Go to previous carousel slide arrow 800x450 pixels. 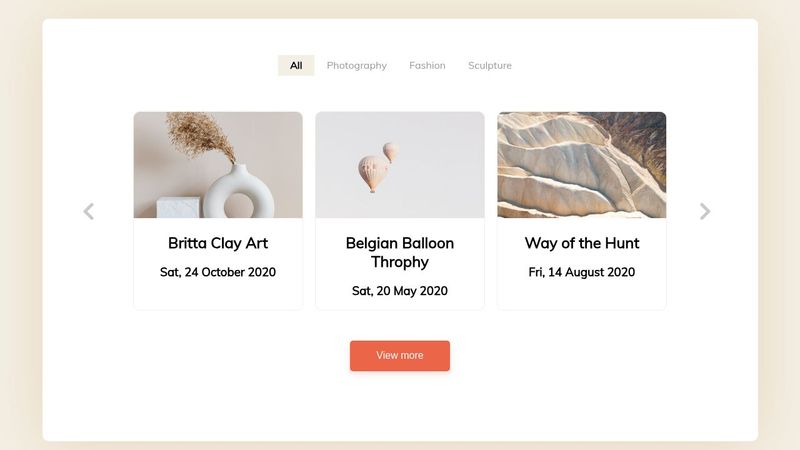coord(88,211)
